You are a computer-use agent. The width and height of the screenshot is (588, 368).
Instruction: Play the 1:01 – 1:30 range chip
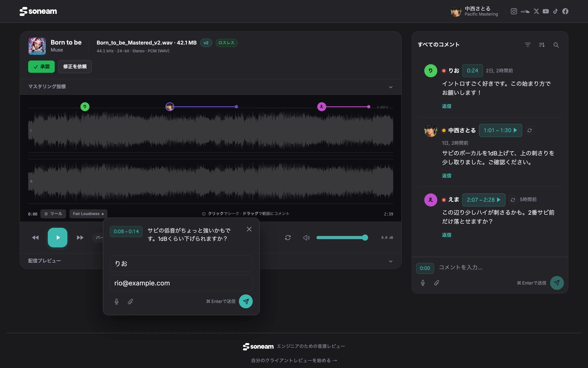pos(500,130)
